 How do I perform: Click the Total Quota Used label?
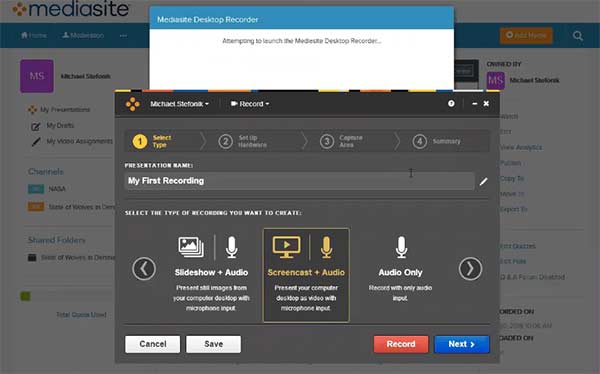(x=81, y=315)
